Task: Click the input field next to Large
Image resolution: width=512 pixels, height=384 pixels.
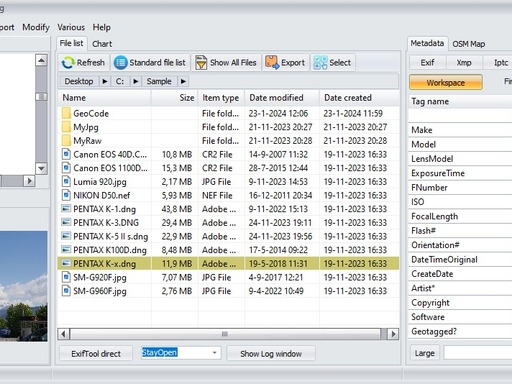Action: point(478,353)
